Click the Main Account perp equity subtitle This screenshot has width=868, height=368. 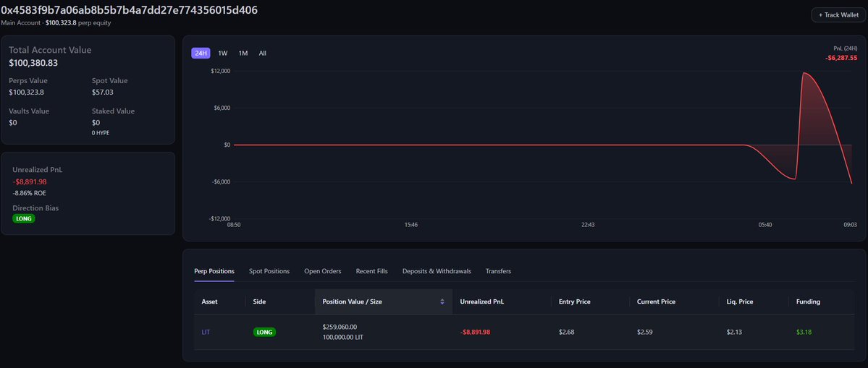click(56, 22)
